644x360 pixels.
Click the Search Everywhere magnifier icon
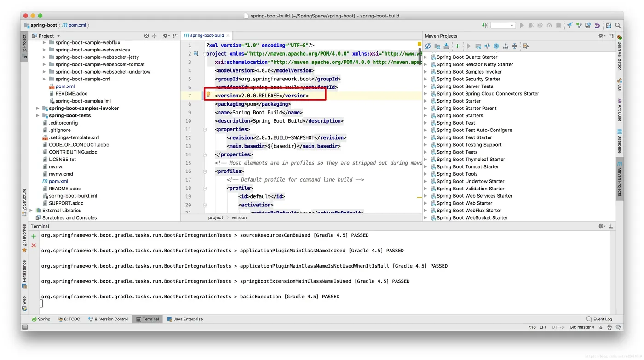tap(619, 25)
